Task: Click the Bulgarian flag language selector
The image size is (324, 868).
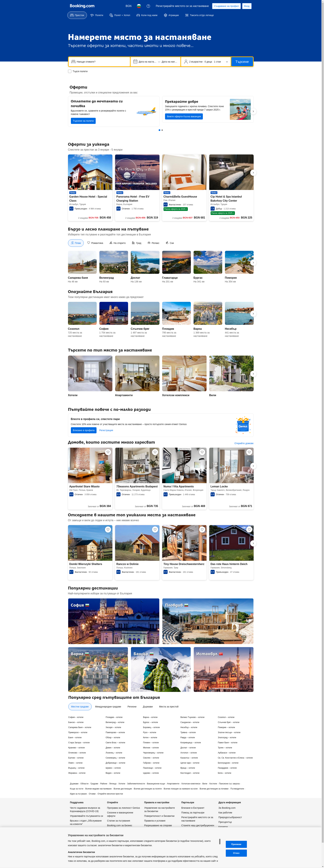Action: point(139,6)
